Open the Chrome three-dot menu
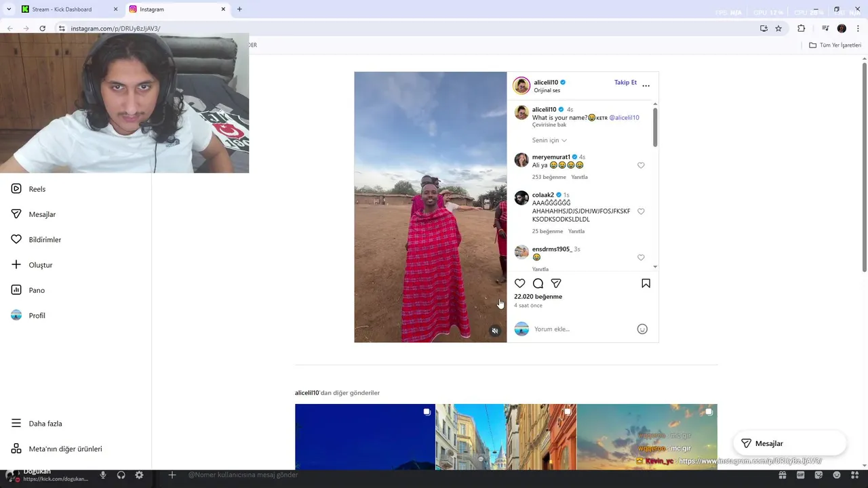868x488 pixels. click(x=858, y=28)
